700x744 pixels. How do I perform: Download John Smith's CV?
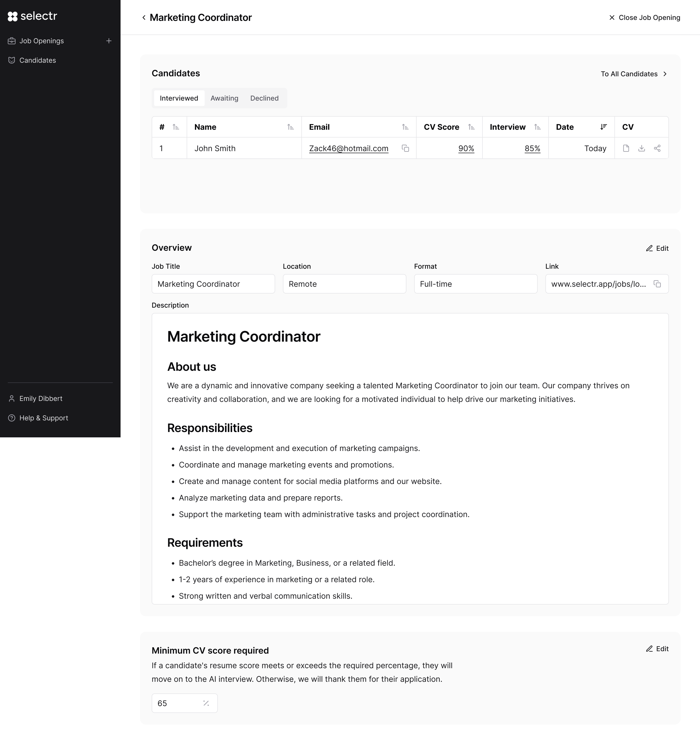[x=642, y=148]
